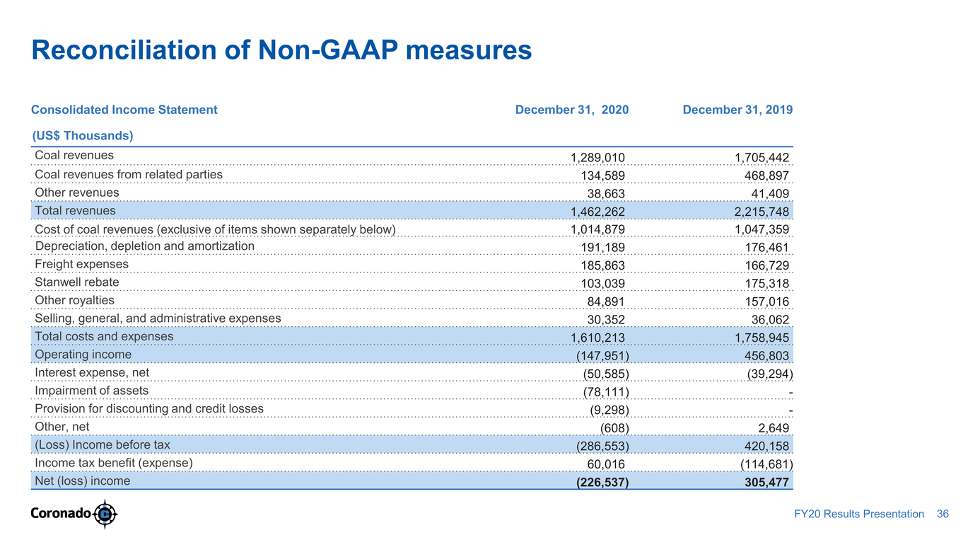
Task: Select the value 84,891
Action: click(606, 301)
